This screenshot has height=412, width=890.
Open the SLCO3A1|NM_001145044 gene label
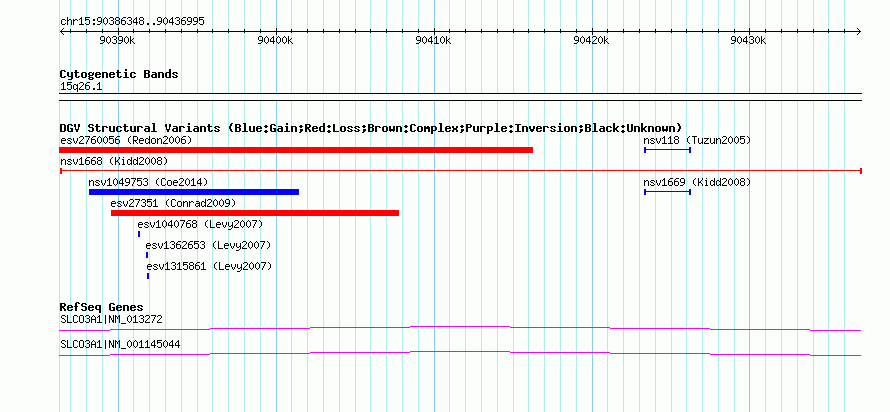[x=120, y=344]
